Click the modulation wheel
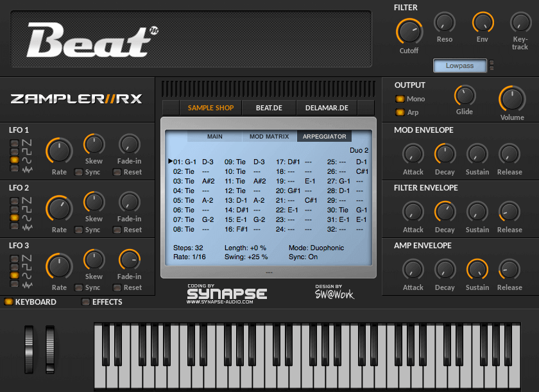This screenshot has height=392, width=539. click(50, 350)
